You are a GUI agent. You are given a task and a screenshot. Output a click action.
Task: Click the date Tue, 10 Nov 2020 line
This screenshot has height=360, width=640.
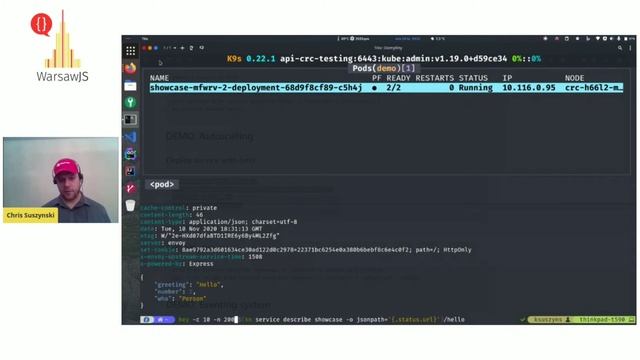tap(201, 229)
